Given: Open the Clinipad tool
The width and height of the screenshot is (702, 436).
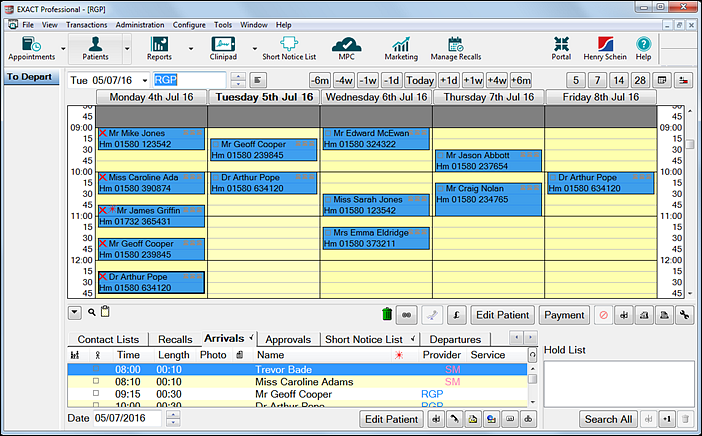Looking at the screenshot, I should click(224, 47).
